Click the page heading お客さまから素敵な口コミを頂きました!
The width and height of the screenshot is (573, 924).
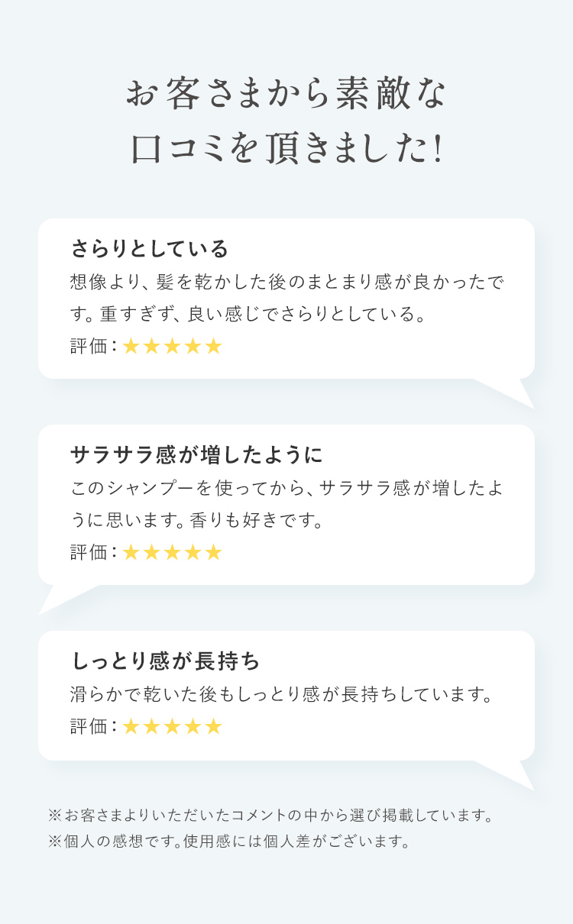pyautogui.click(x=286, y=121)
